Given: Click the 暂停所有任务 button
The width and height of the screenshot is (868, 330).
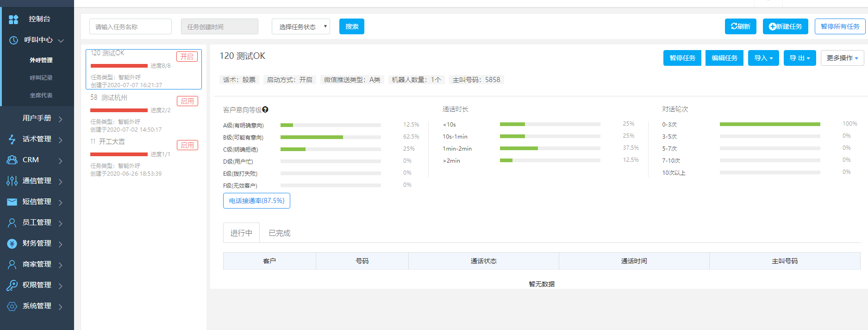Looking at the screenshot, I should pos(840,26).
